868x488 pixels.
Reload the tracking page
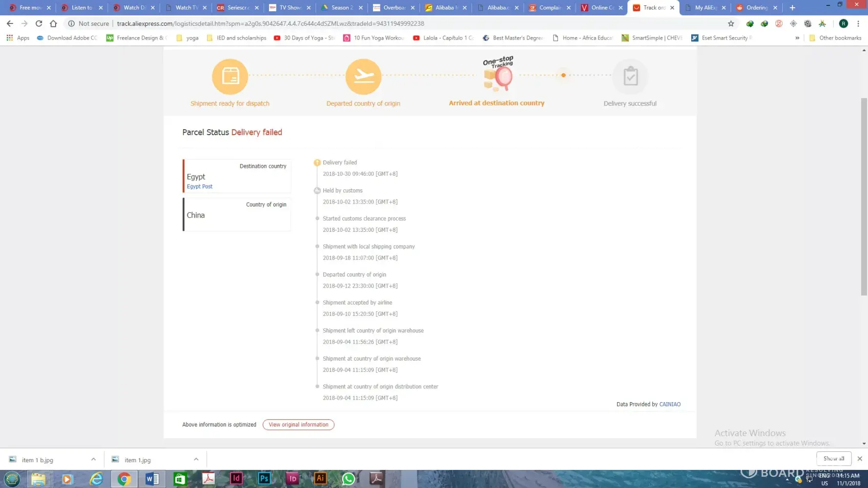coord(39,23)
